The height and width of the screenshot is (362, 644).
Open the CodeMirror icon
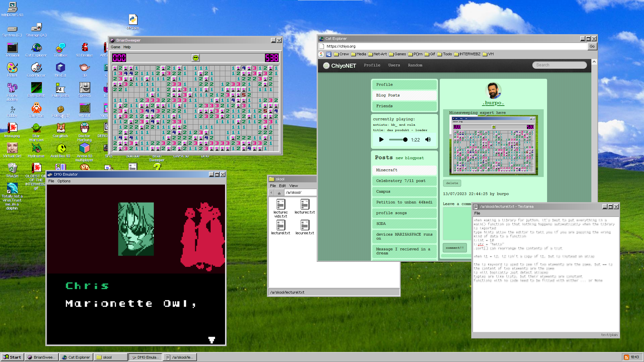[36, 70]
